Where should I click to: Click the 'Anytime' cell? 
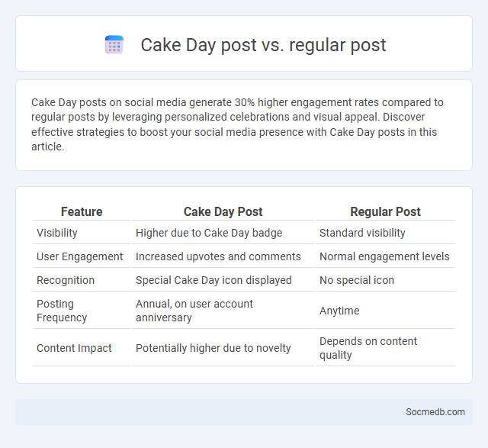339,311
